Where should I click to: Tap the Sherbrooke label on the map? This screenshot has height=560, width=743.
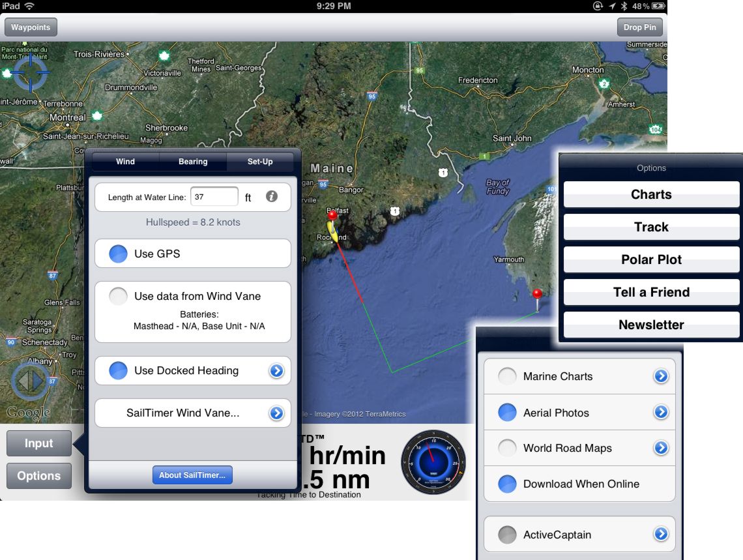coord(166,128)
